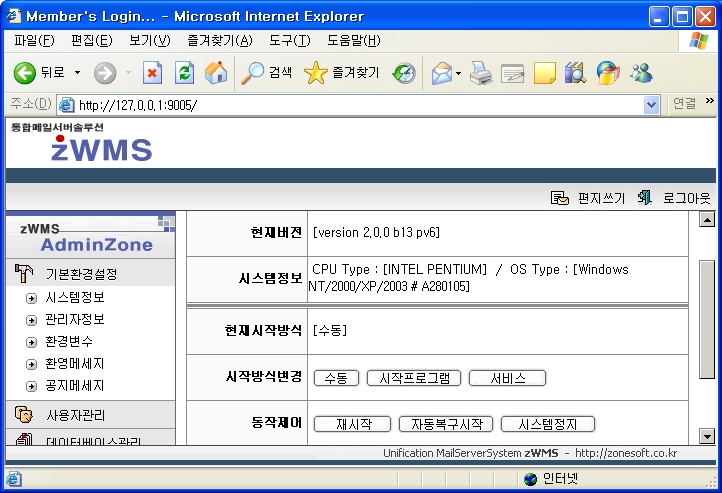Open the 검색 search toolbar button

(267, 72)
